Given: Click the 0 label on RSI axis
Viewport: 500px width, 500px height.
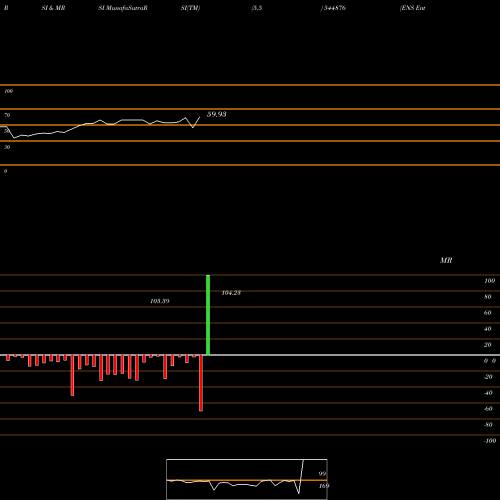Looking at the screenshot, I should (x=5, y=171).
